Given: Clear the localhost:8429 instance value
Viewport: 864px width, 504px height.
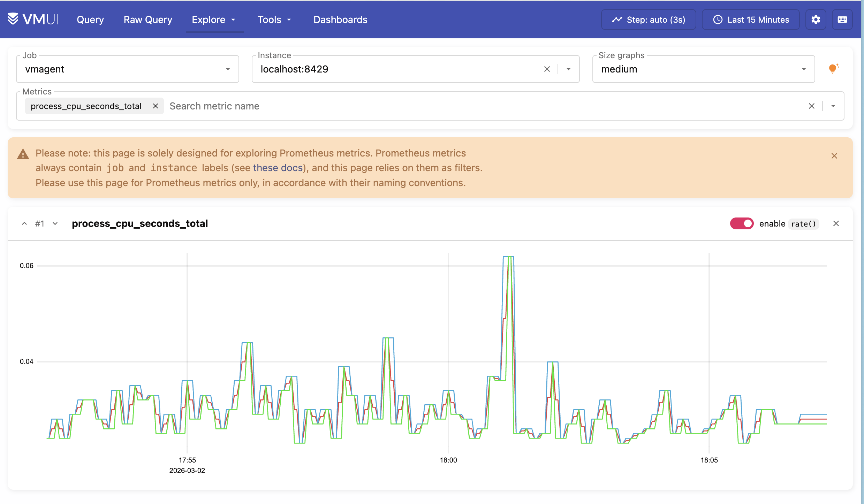Looking at the screenshot, I should click(x=547, y=69).
